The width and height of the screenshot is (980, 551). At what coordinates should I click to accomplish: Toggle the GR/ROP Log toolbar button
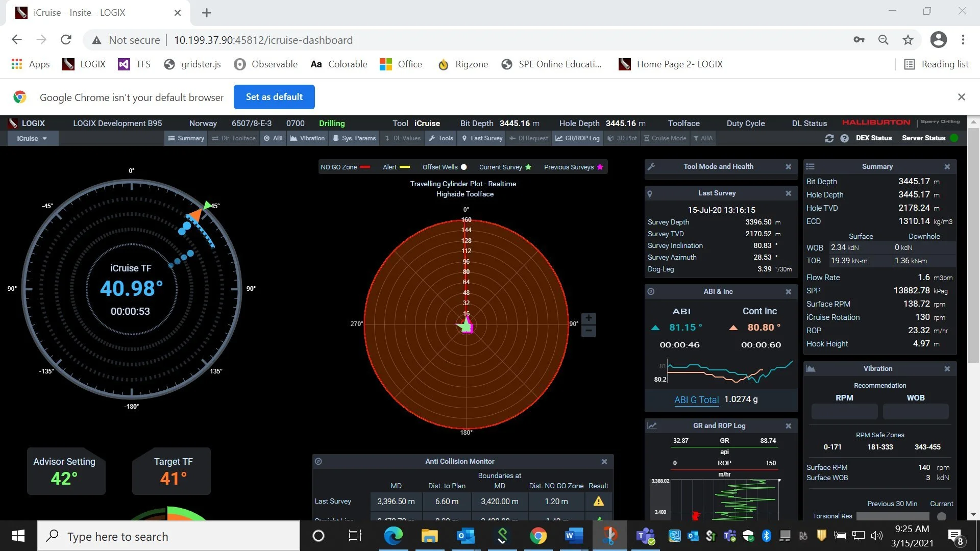pos(577,138)
